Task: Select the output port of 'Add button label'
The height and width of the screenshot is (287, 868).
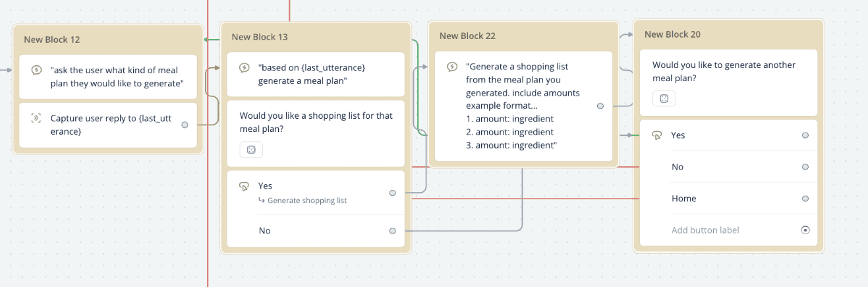Action: [805, 230]
